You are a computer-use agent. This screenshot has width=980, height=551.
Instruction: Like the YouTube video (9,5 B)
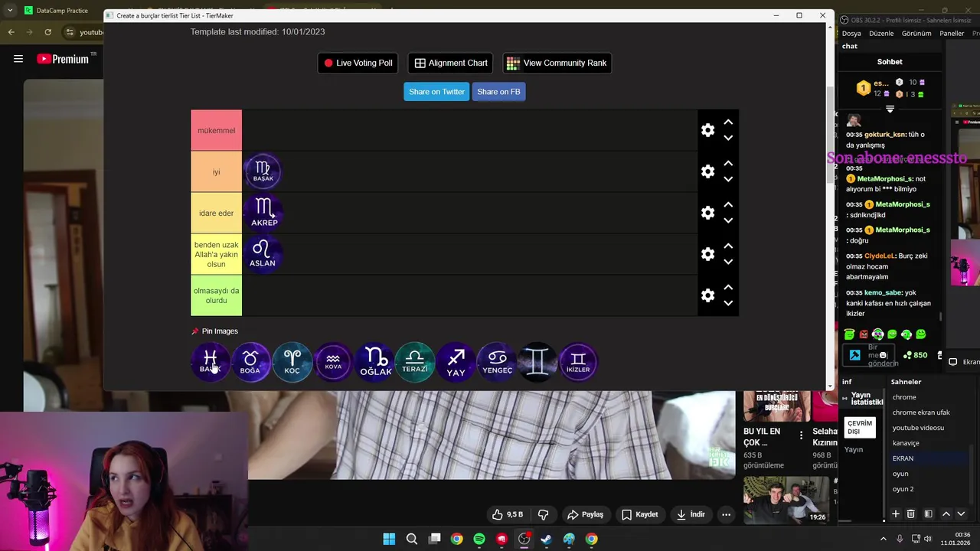point(508,514)
